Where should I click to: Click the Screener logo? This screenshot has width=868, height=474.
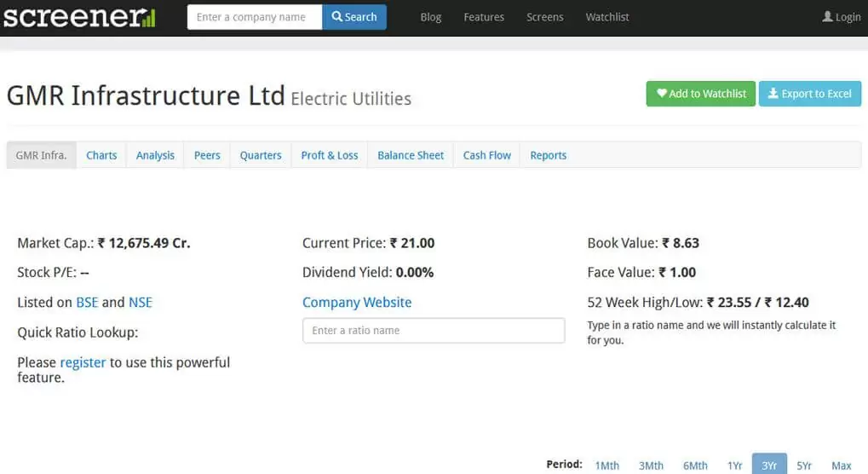(79, 16)
